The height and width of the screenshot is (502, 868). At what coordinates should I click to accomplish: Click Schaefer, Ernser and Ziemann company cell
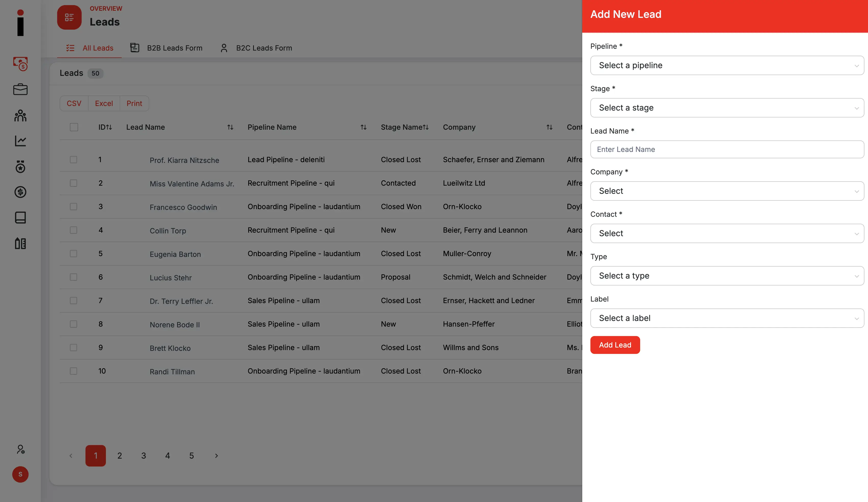tap(494, 160)
